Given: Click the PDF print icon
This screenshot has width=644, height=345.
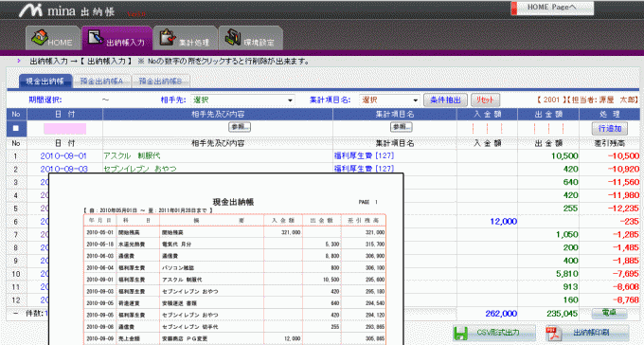Looking at the screenshot, I should (553, 334).
